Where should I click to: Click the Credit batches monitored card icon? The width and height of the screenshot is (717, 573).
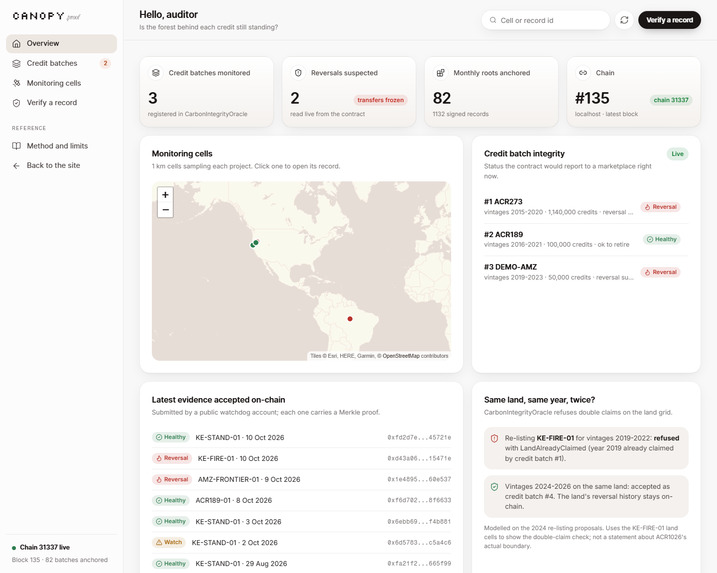coord(156,73)
